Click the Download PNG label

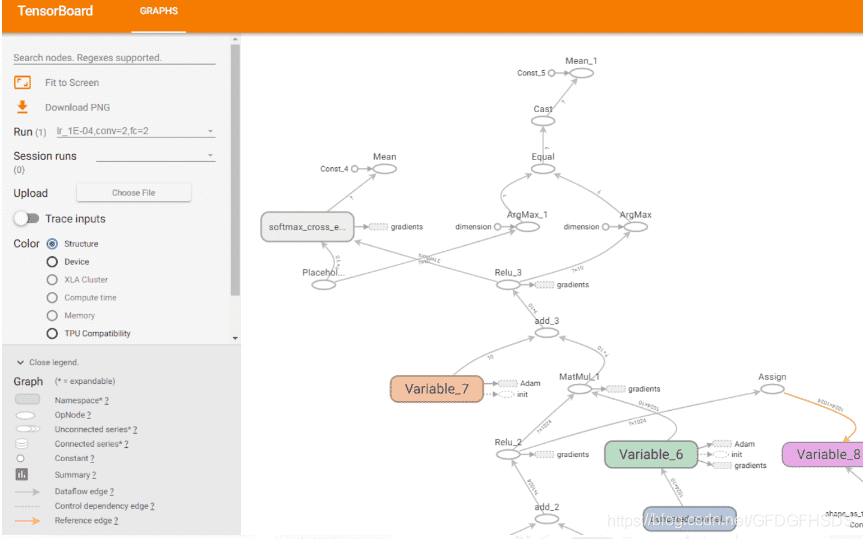click(x=78, y=107)
